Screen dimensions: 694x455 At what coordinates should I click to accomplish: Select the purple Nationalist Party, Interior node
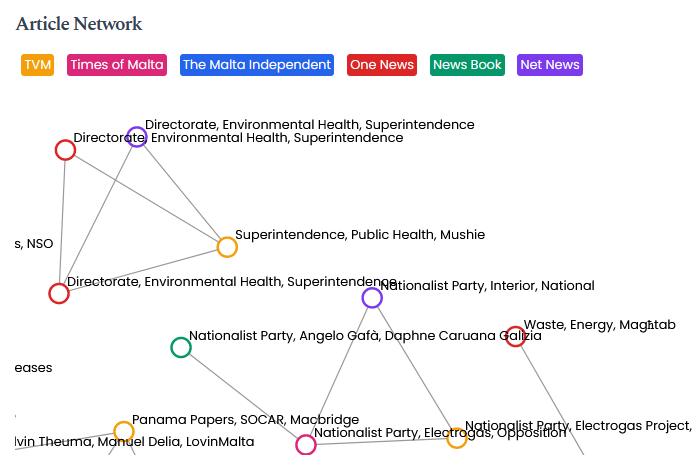[372, 297]
